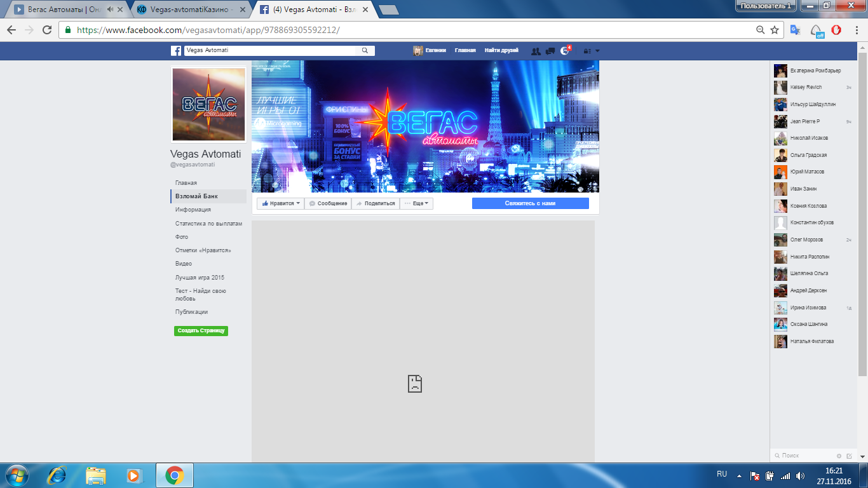Open notifications globe with 4 alerts

click(x=564, y=51)
